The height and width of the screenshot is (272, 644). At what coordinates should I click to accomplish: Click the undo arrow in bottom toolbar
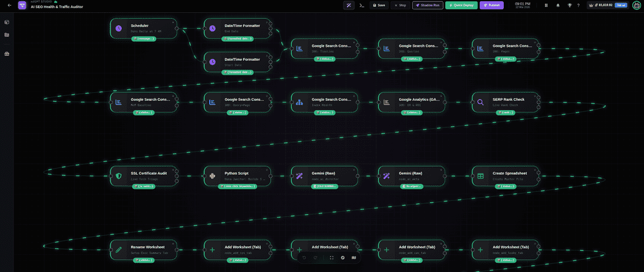304,258
